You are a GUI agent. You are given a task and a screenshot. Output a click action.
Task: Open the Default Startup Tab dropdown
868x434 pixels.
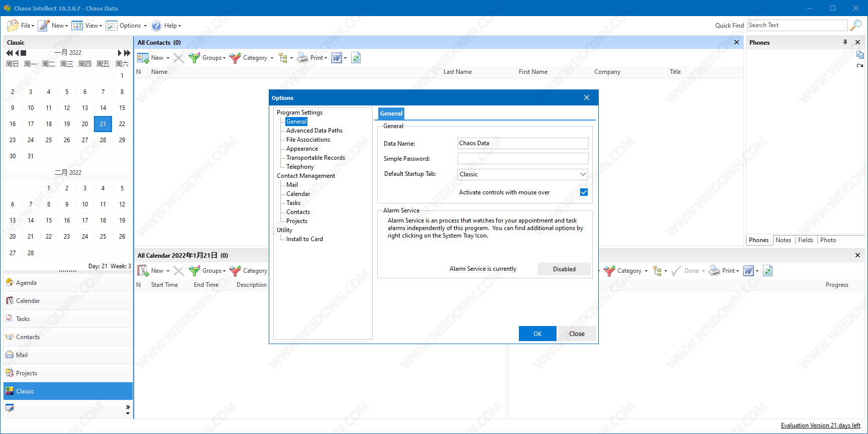point(583,174)
